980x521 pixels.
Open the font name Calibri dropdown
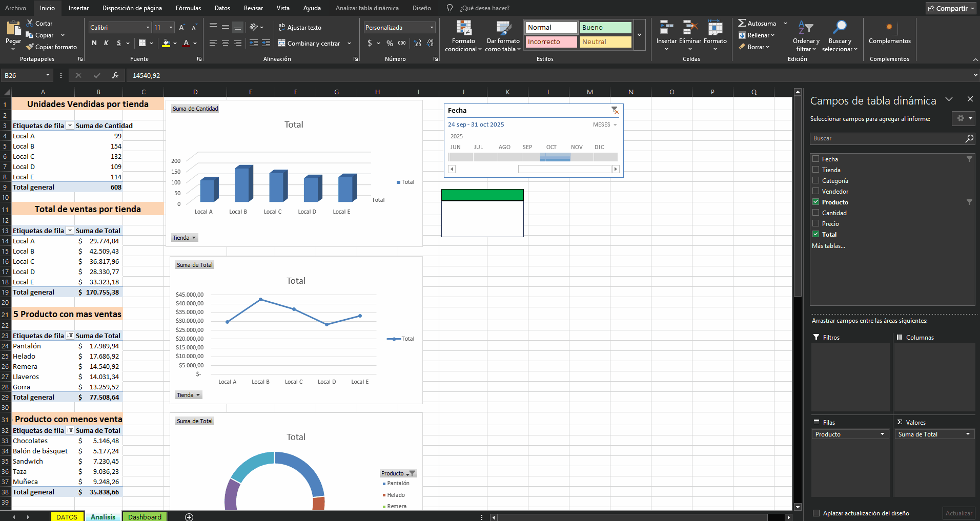pyautogui.click(x=148, y=28)
